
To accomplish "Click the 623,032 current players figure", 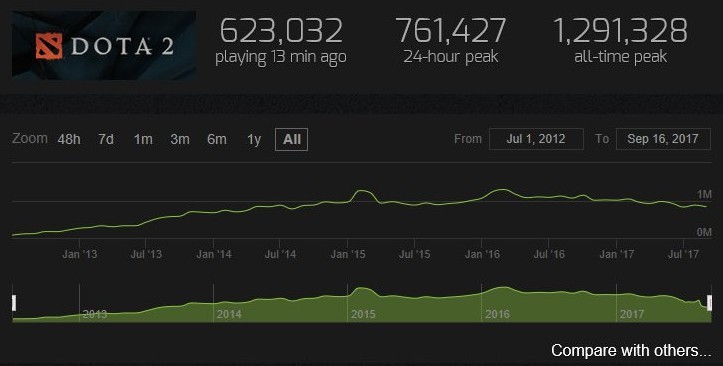I will pyautogui.click(x=281, y=31).
